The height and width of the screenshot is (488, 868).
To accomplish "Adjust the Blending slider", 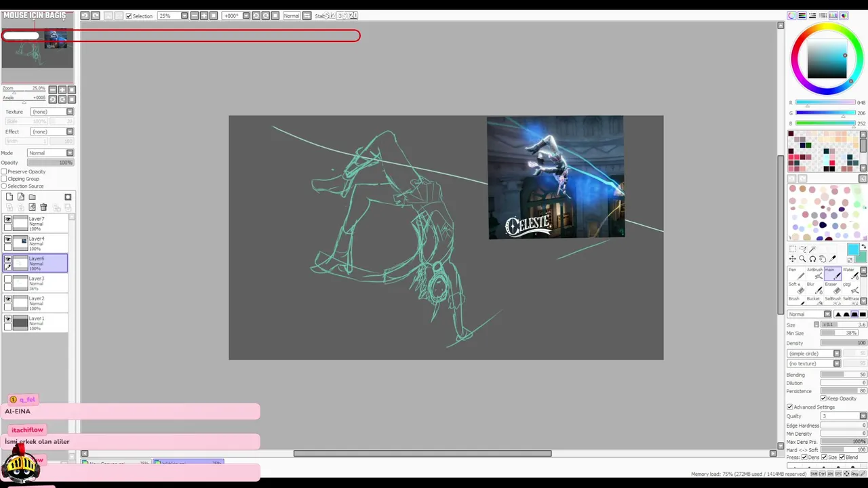I will pos(844,375).
